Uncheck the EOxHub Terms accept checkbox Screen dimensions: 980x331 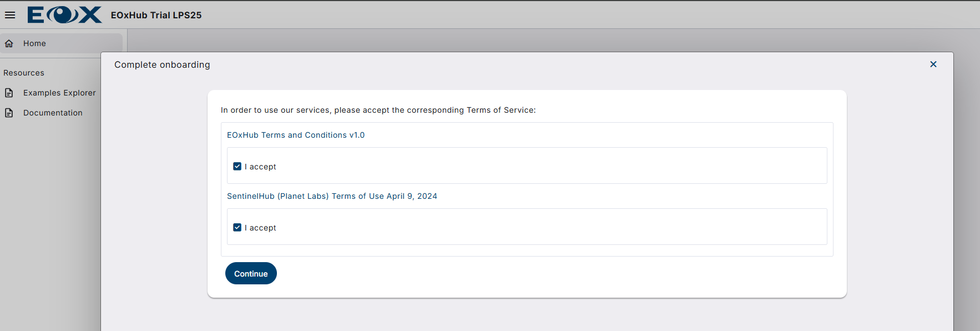(238, 167)
